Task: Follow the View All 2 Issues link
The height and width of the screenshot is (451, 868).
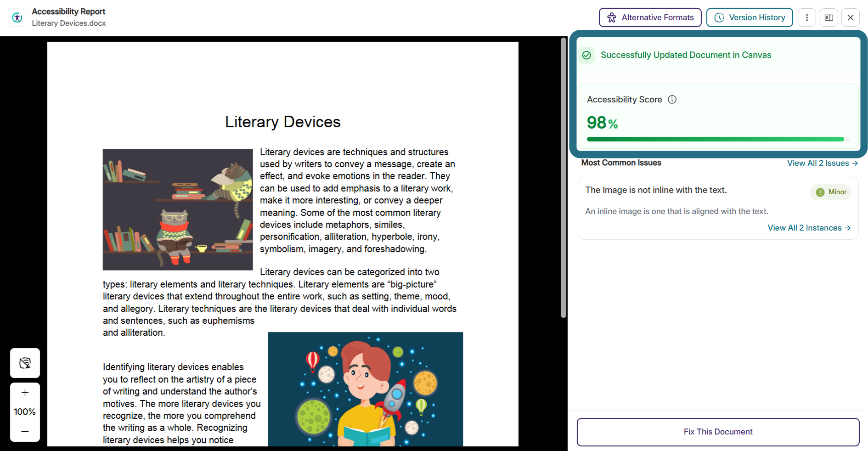Action: click(x=823, y=163)
